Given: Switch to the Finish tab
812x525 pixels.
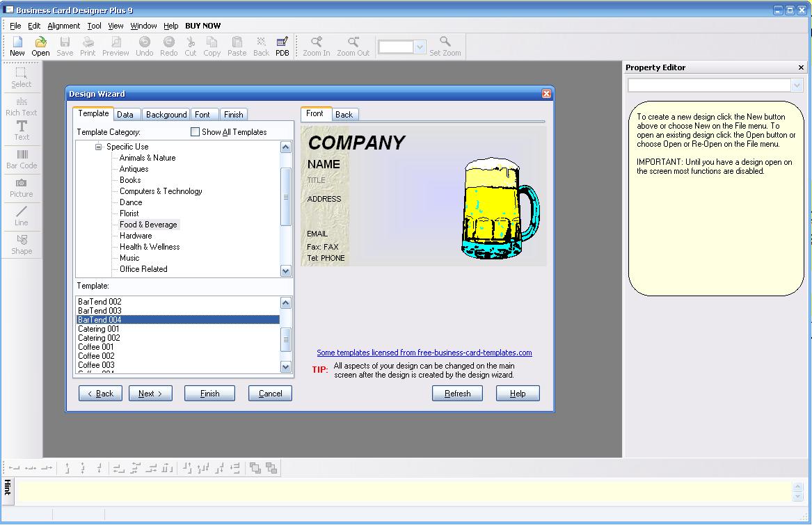Looking at the screenshot, I should pos(234,115).
